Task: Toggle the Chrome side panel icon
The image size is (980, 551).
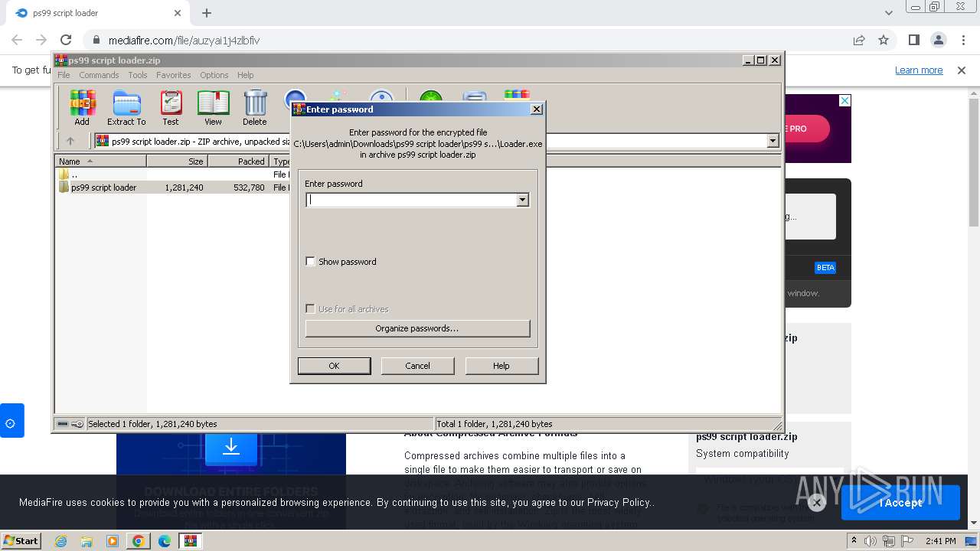Action: pyautogui.click(x=914, y=40)
